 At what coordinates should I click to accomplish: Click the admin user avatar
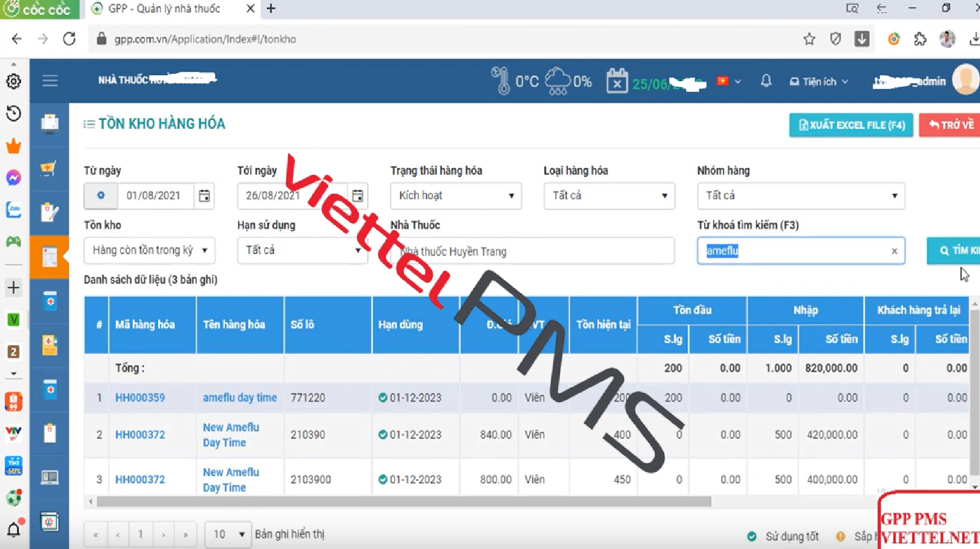point(965,81)
